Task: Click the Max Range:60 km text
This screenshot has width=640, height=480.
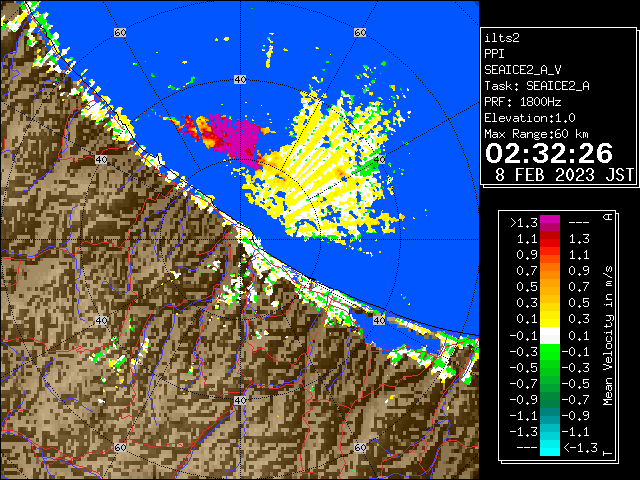Action: 536,134
